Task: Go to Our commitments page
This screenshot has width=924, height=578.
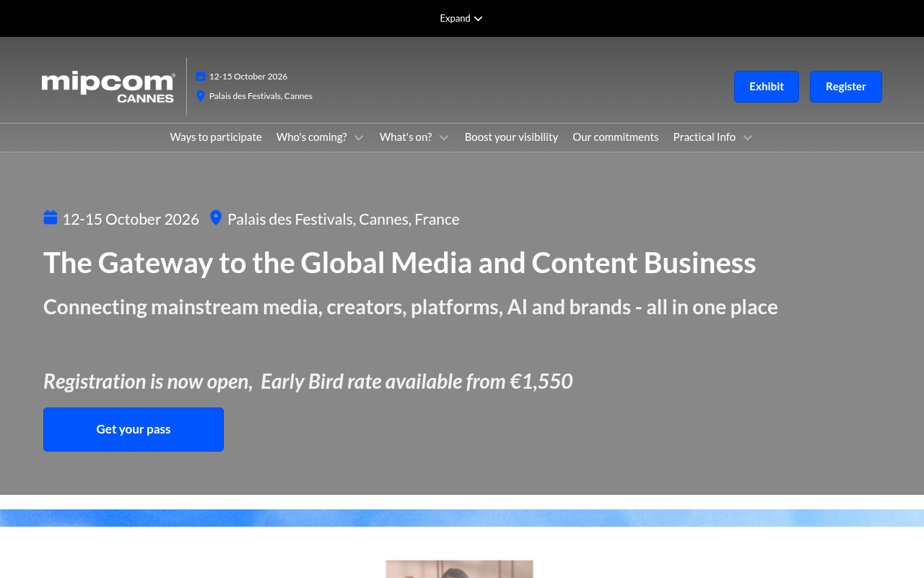Action: [x=616, y=137]
